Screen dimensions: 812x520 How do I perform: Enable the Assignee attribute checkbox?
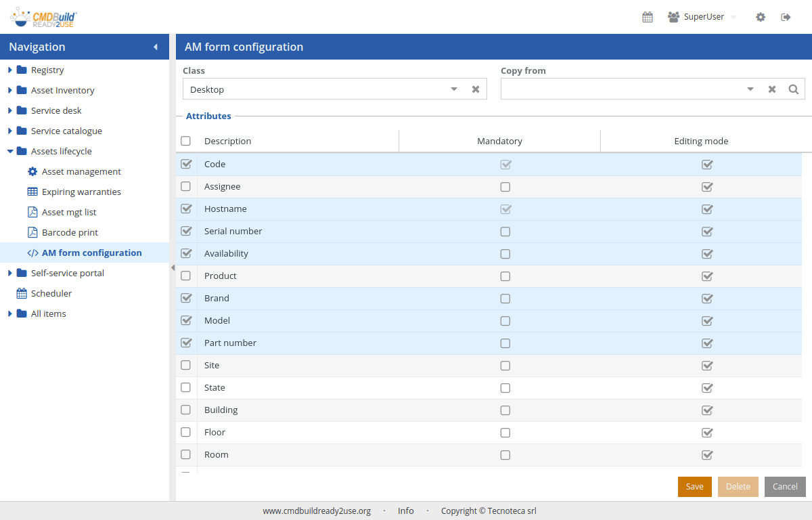186,186
